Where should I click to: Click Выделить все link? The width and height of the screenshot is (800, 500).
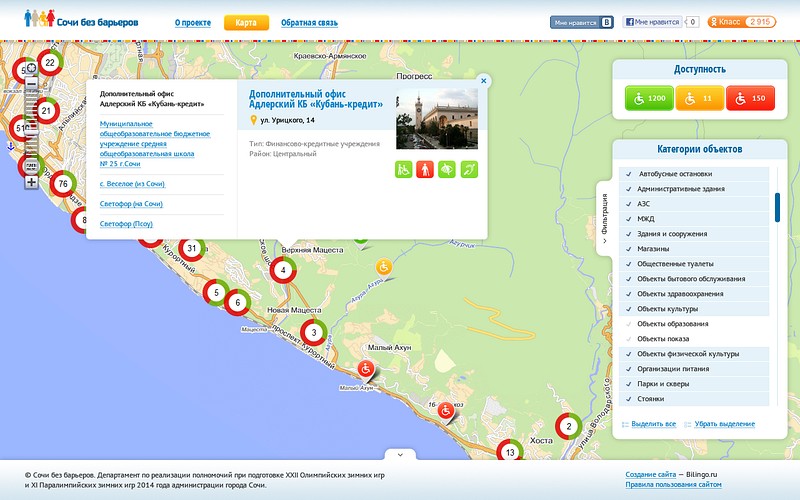(x=654, y=424)
